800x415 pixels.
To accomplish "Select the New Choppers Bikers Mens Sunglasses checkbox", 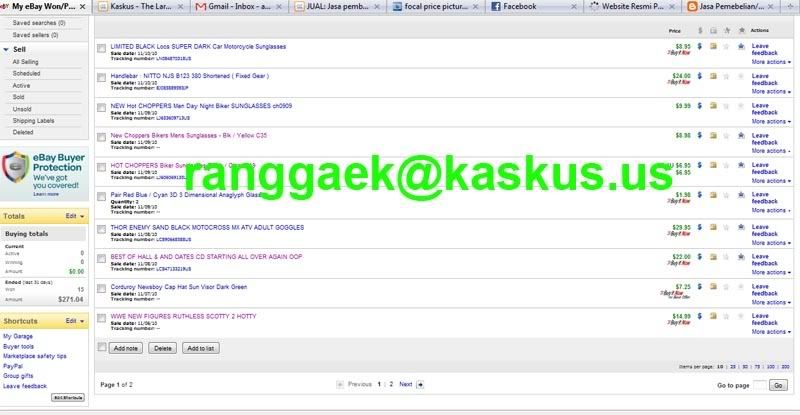I will [x=102, y=137].
